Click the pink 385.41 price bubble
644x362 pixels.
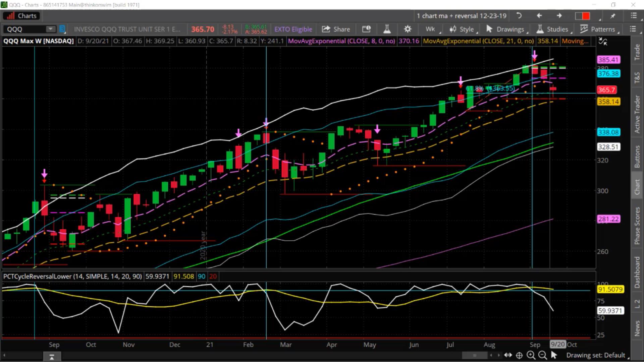coord(608,60)
